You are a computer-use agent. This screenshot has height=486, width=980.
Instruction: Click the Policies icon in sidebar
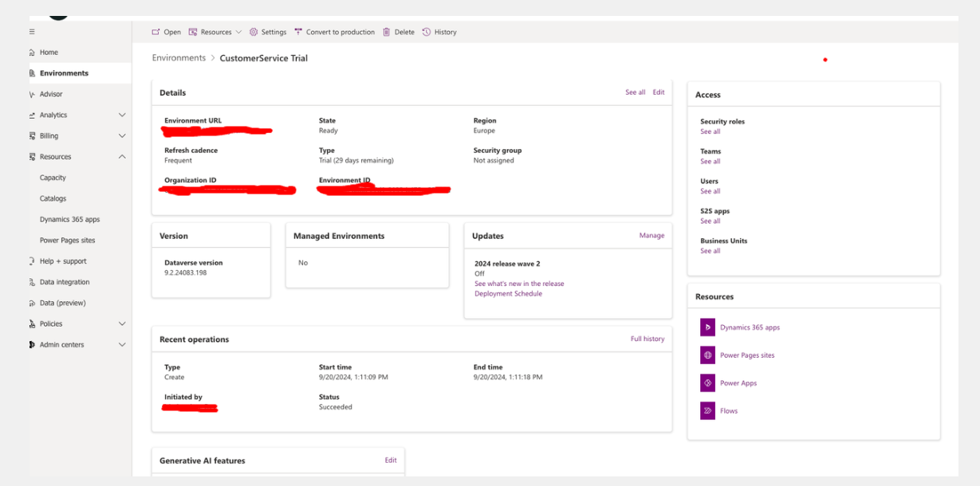(x=32, y=324)
